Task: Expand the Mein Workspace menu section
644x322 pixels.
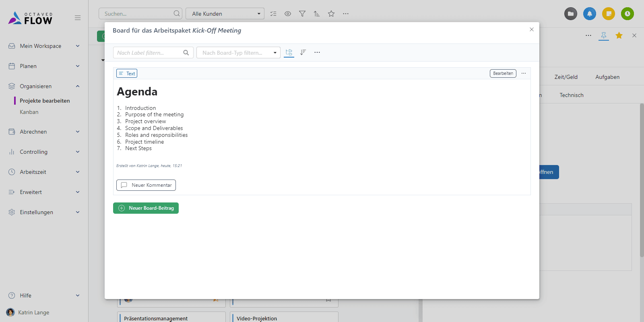Action: (44, 46)
